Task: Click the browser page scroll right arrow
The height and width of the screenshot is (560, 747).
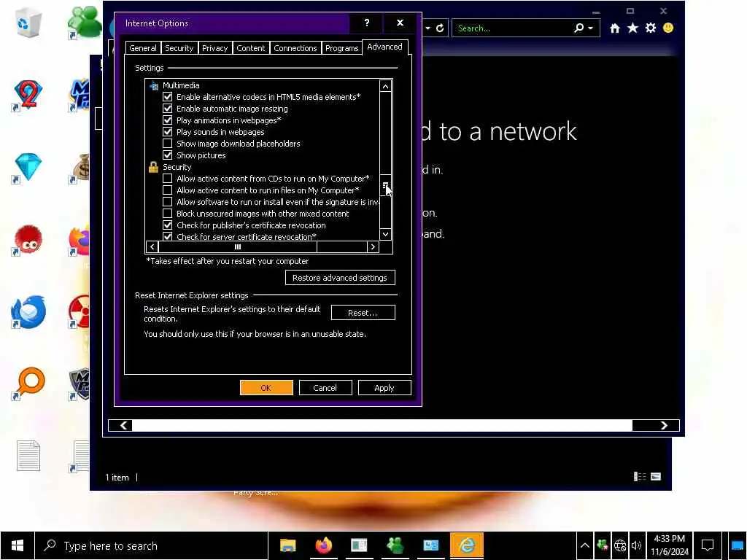Action: coord(664,425)
